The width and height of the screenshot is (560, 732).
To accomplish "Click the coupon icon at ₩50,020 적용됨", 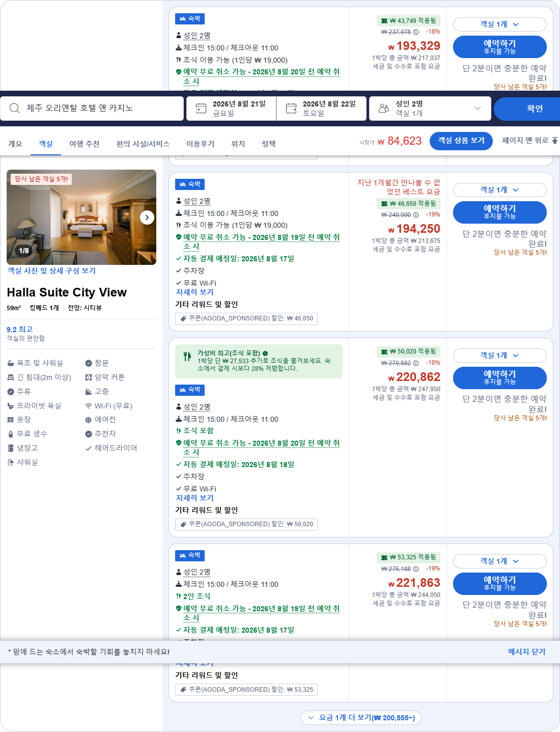I will [384, 351].
